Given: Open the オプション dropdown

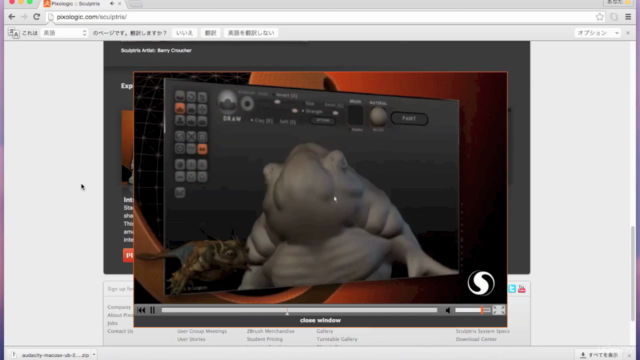Looking at the screenshot, I should click(598, 33).
